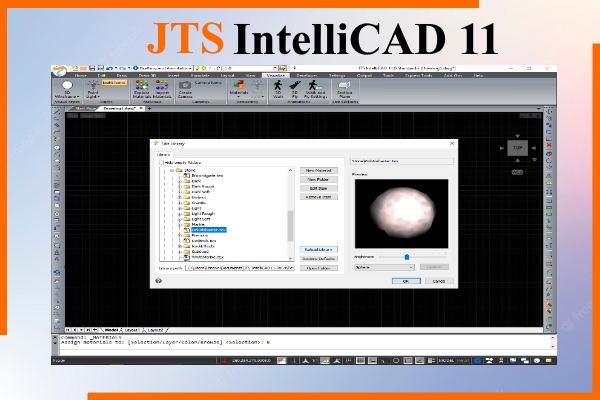This screenshot has height=400, width=600.
Task: Expand the Light Rough folder
Action: (180, 214)
